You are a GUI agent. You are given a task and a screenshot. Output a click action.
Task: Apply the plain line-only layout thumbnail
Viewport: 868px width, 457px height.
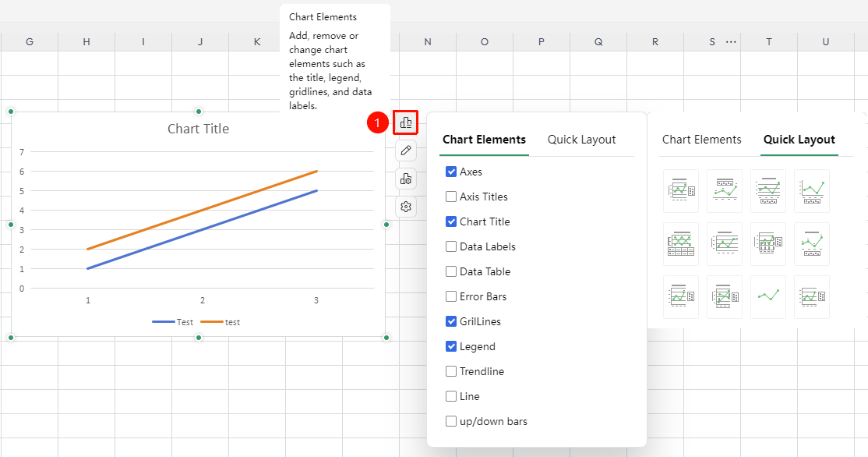tap(768, 296)
